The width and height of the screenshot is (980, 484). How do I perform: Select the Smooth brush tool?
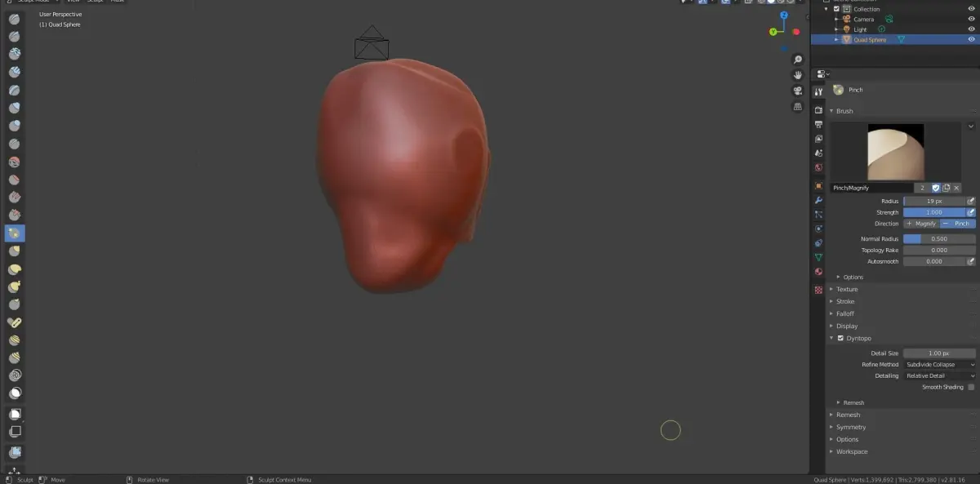click(x=15, y=162)
